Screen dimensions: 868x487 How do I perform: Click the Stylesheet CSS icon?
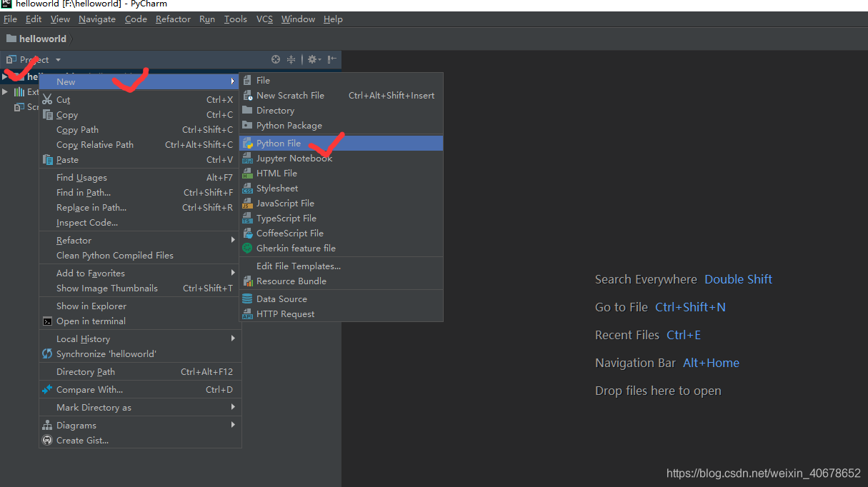(x=247, y=189)
